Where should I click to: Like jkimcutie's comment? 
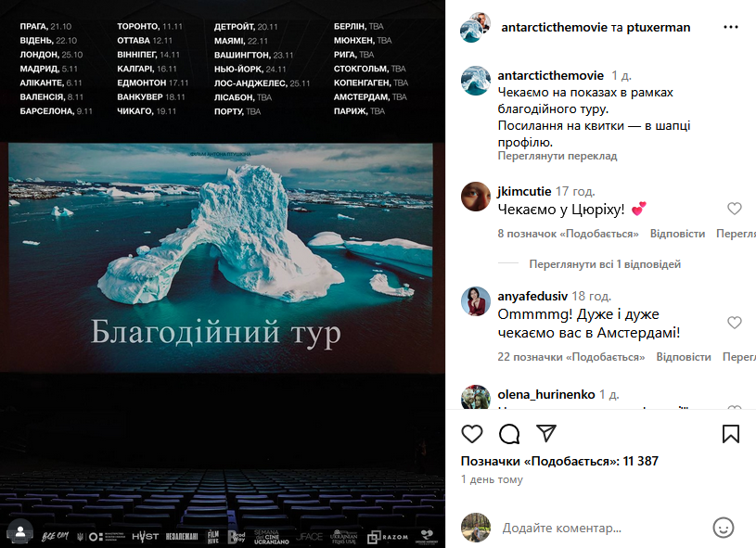coord(734,209)
